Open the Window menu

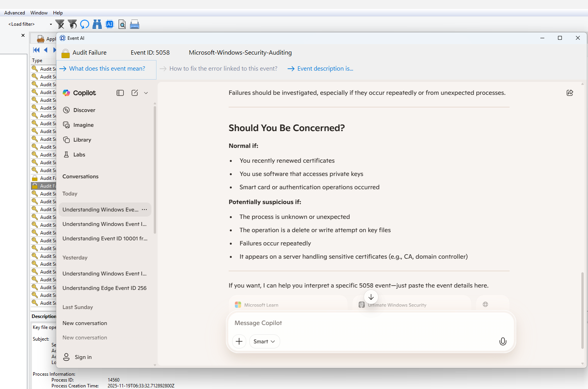[x=39, y=13]
